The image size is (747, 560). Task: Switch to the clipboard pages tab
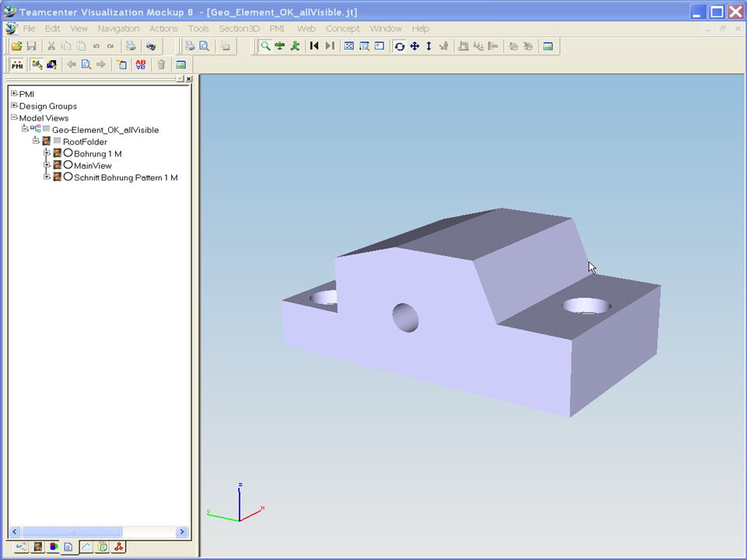tap(103, 547)
